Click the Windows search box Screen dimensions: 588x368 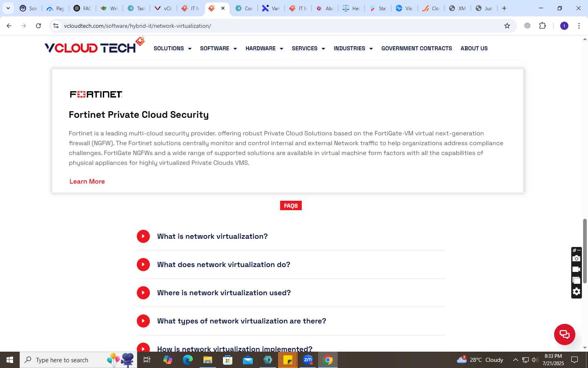78,360
